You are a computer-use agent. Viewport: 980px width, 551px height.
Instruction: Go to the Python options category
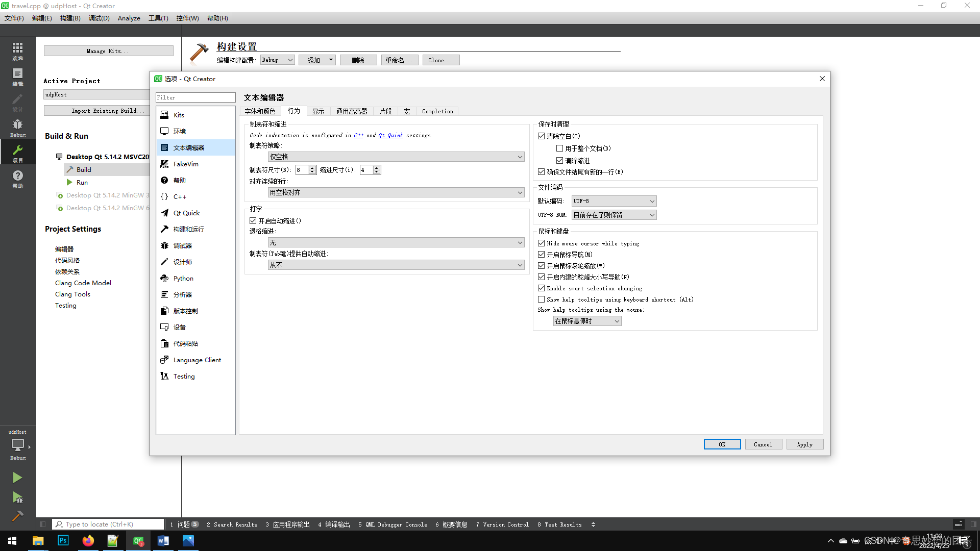[x=183, y=278]
